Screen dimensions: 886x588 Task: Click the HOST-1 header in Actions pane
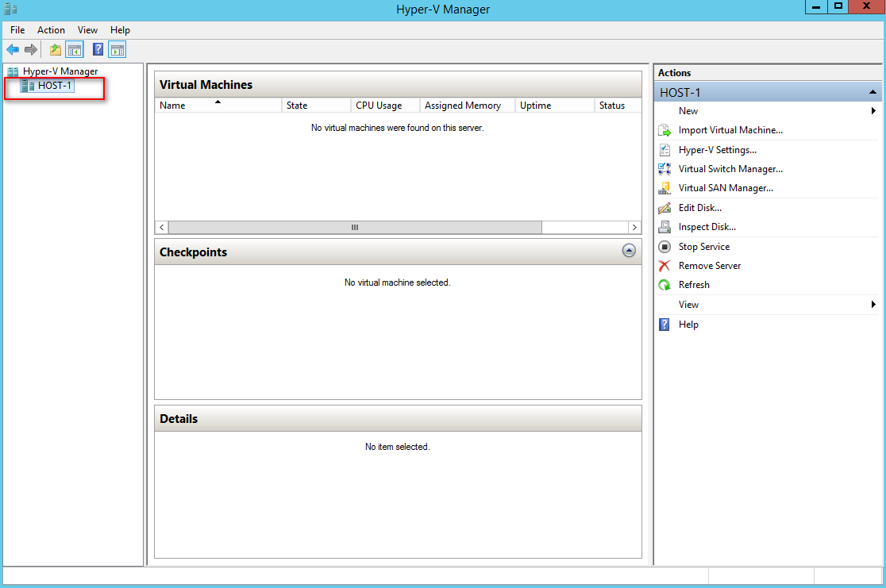pyautogui.click(x=768, y=92)
